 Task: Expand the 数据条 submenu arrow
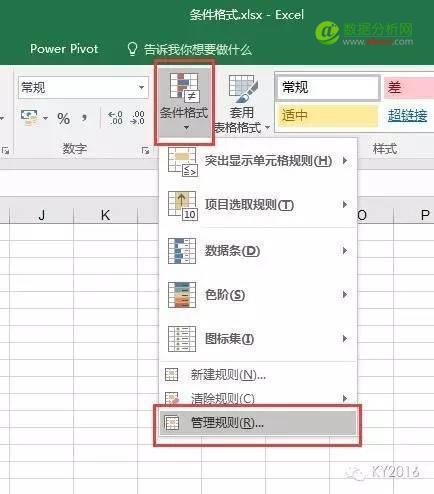tap(345, 250)
